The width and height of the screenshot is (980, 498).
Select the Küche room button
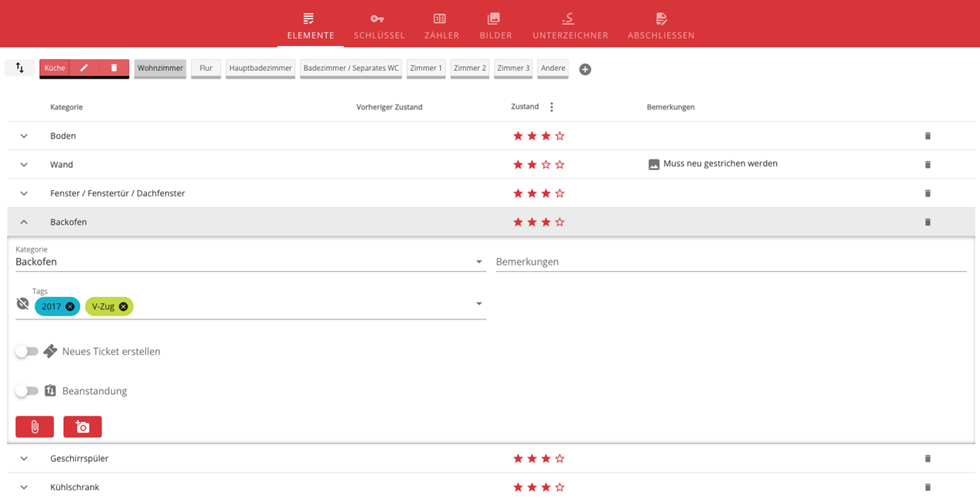pyautogui.click(x=55, y=68)
